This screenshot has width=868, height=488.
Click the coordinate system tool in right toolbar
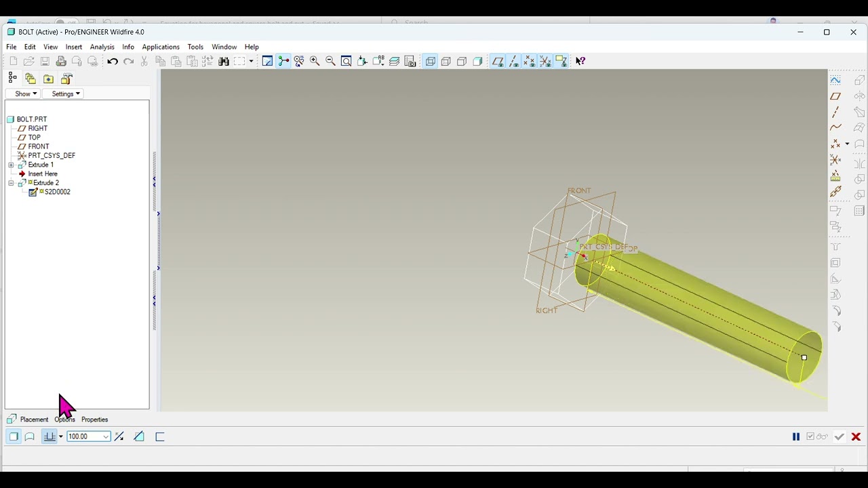click(x=835, y=160)
